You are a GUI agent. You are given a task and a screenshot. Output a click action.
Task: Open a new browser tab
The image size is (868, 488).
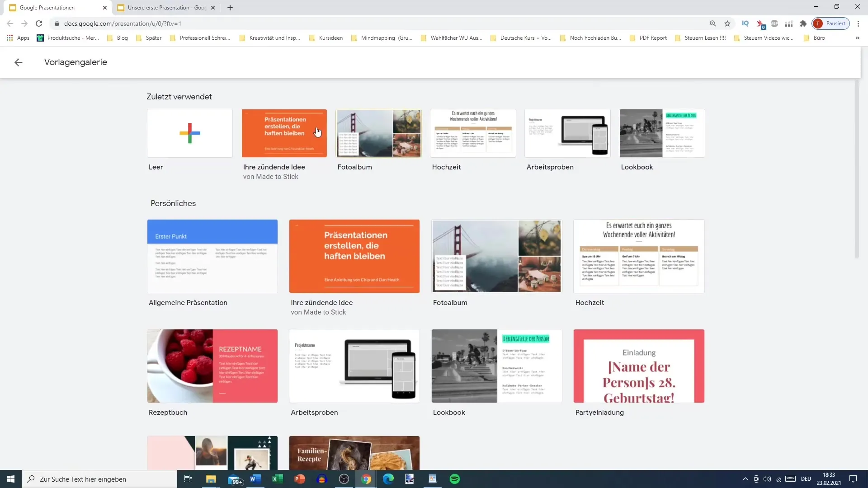pyautogui.click(x=230, y=8)
